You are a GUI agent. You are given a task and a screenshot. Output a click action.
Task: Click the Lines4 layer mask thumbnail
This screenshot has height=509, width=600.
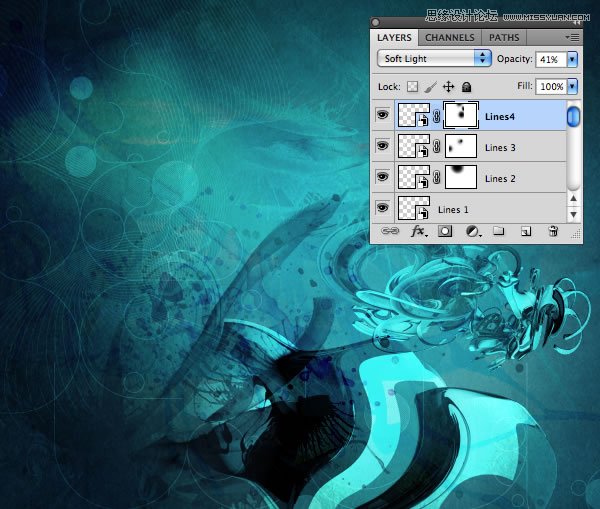tap(461, 117)
